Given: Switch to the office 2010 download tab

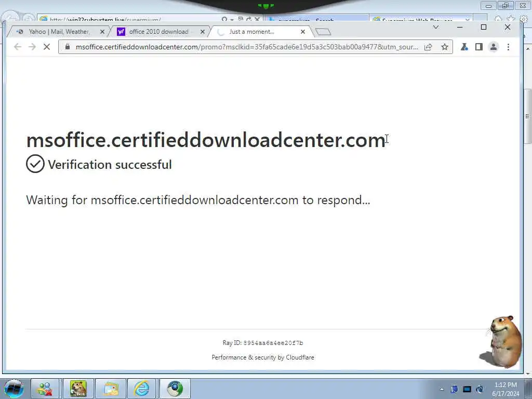Looking at the screenshot, I should coord(158,32).
